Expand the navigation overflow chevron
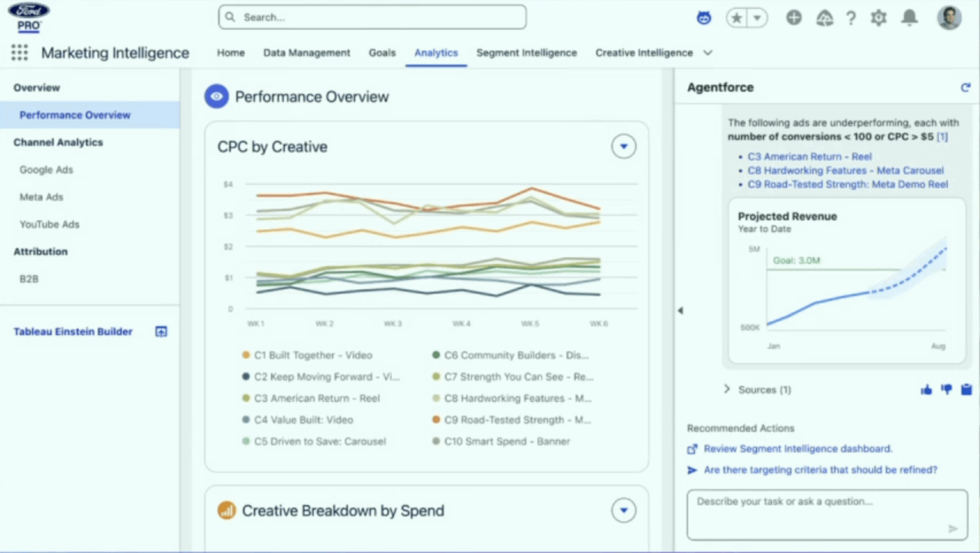Viewport: 980px width, 553px height. coord(708,53)
